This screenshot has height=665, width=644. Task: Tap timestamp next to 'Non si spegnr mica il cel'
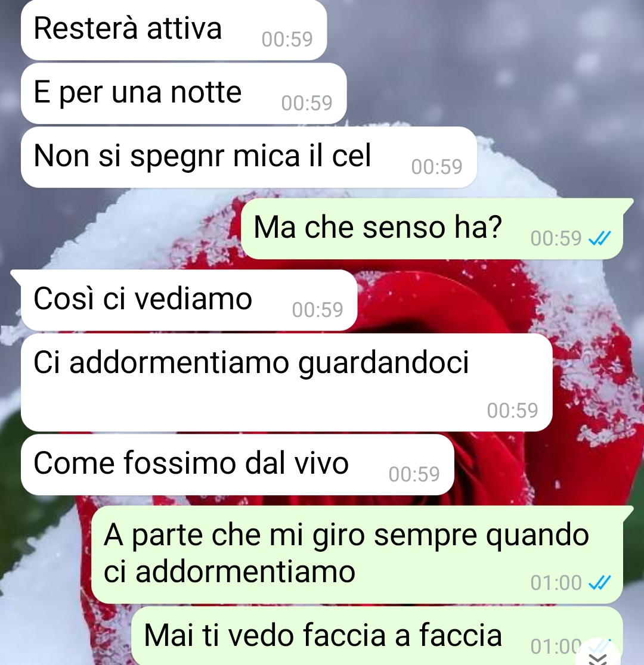click(436, 167)
